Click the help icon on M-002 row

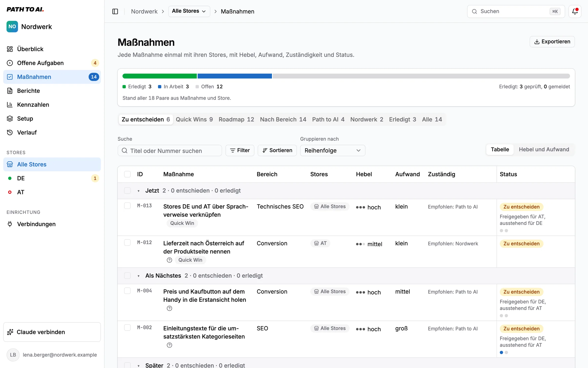[169, 345]
